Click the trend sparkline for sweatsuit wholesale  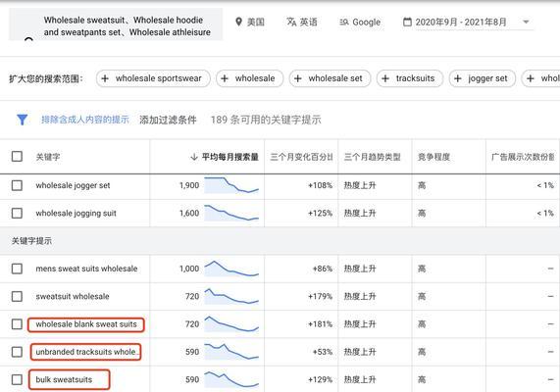pyautogui.click(x=231, y=296)
